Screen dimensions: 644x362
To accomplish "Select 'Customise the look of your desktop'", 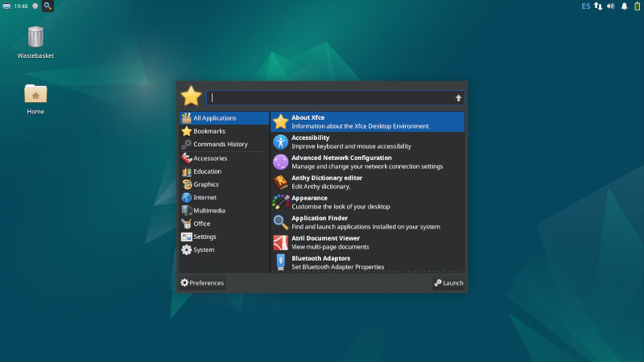I will click(341, 207).
